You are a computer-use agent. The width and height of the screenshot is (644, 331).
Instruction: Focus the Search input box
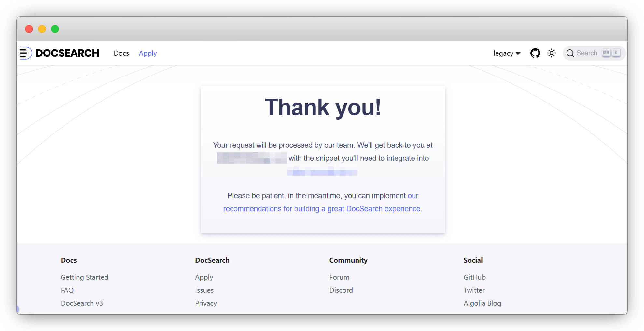point(587,53)
